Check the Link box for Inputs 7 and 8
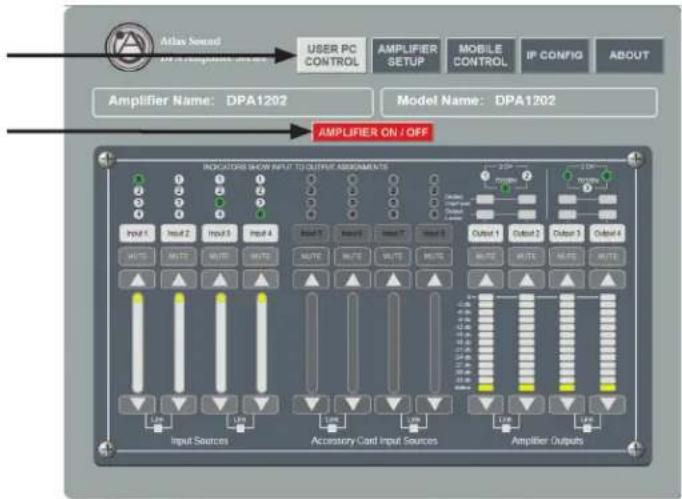 pos(414,429)
